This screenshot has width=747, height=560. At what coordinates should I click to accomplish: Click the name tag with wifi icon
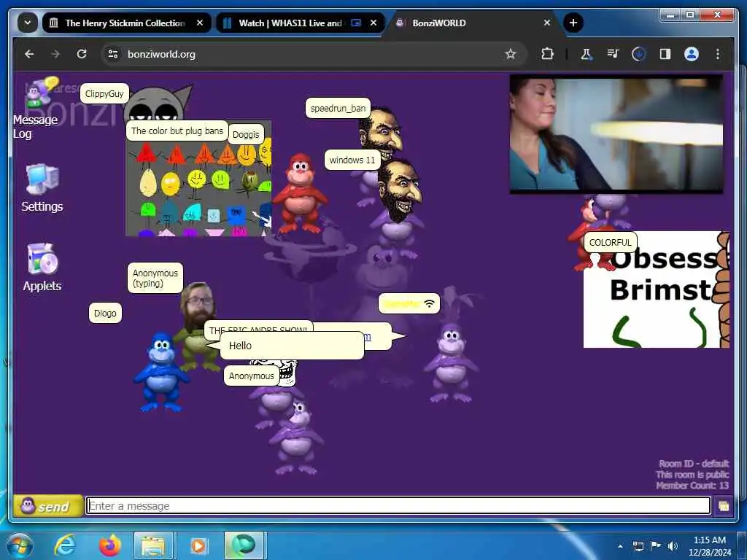click(x=409, y=303)
